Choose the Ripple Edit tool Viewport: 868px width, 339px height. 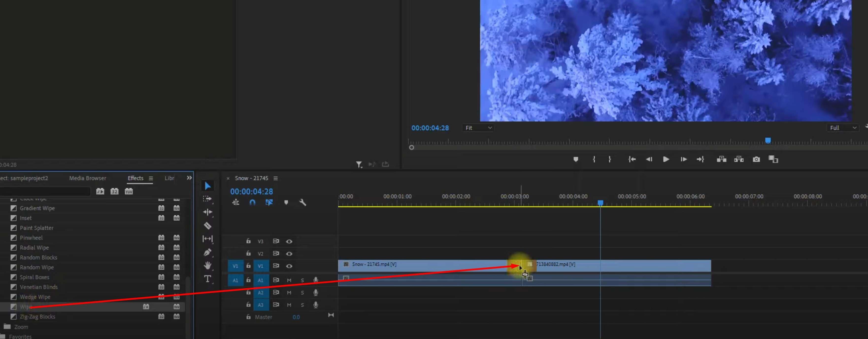point(208,212)
